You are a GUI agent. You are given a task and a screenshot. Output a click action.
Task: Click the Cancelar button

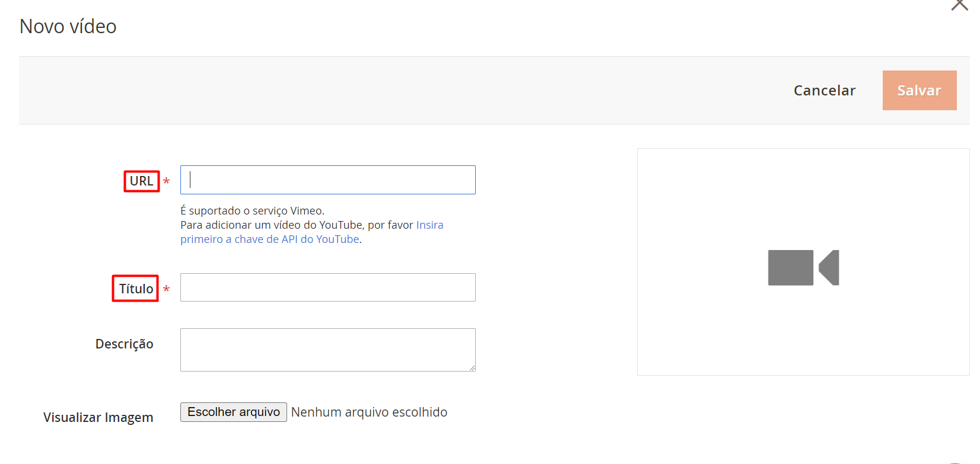pos(825,91)
